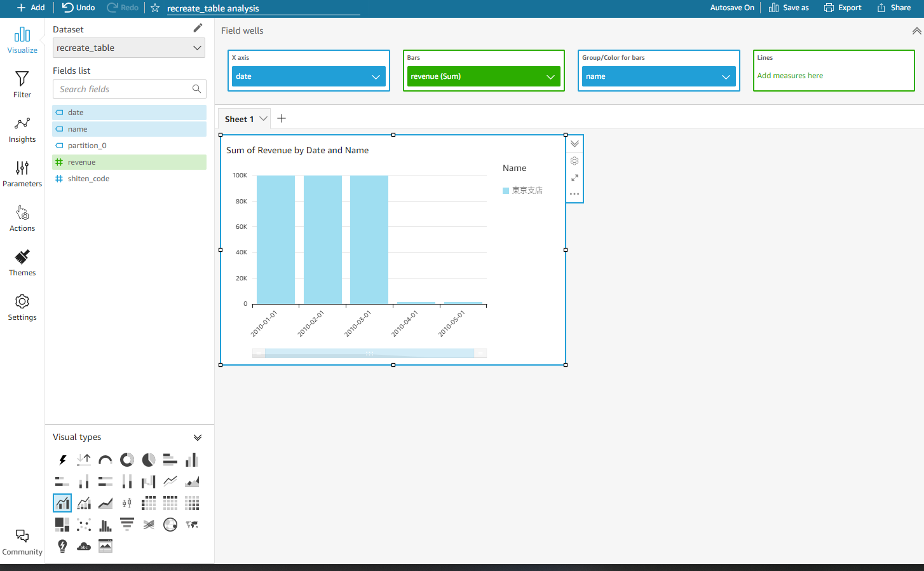Open the Group/Color name field dropdown
924x571 pixels.
click(726, 77)
